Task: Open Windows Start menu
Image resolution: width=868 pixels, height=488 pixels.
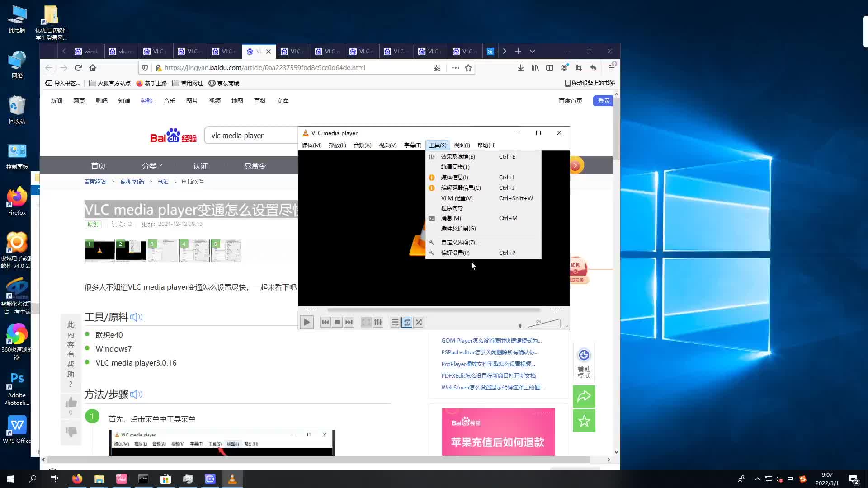Action: tap(11, 479)
